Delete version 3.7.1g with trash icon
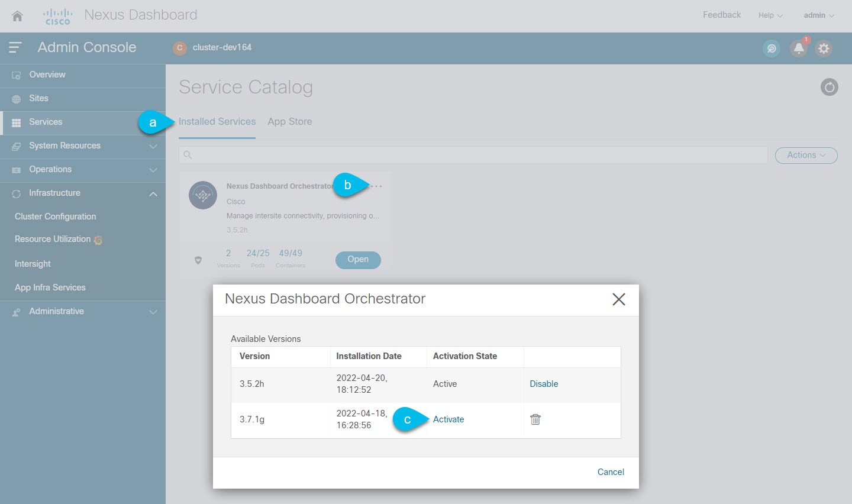This screenshot has height=504, width=852. [x=535, y=419]
